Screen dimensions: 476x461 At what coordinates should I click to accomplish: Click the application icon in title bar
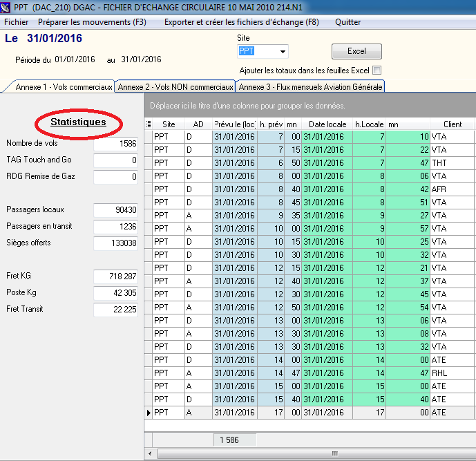pyautogui.click(x=7, y=7)
